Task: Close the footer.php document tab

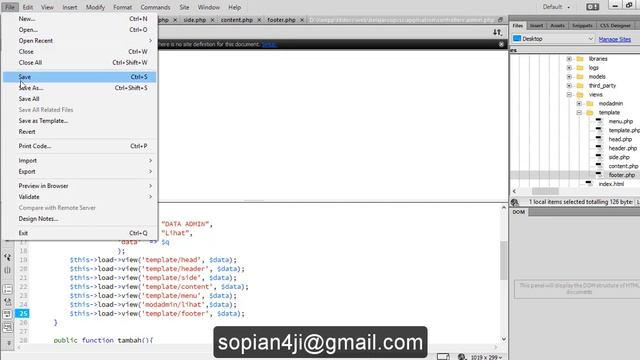Action: click(x=302, y=20)
